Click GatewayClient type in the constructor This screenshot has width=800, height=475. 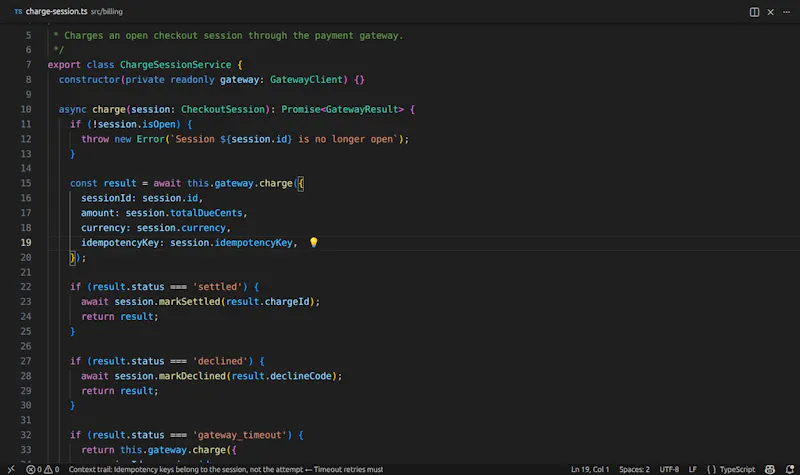point(306,80)
